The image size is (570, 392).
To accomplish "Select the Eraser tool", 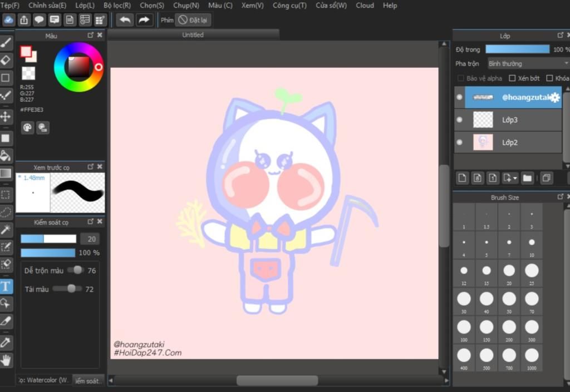I will (6, 60).
